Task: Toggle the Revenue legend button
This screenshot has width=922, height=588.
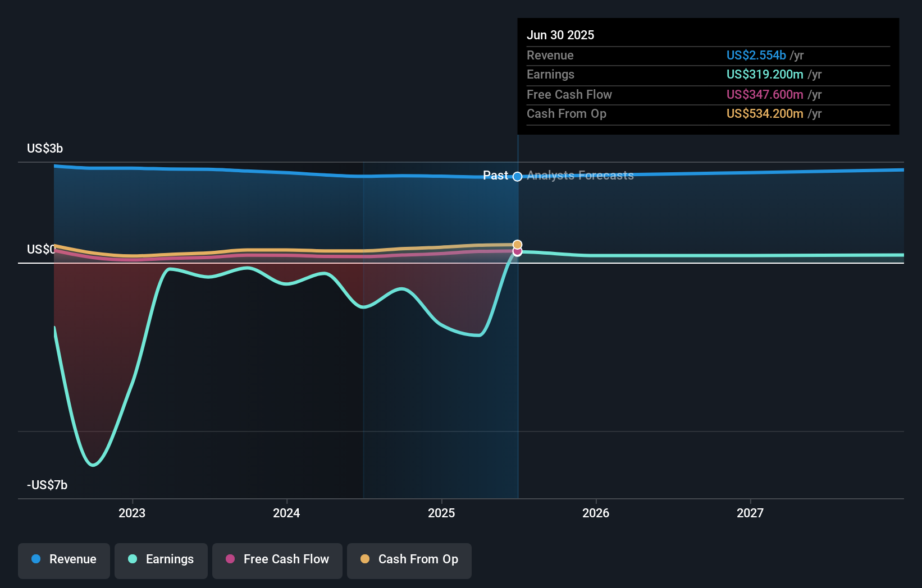Action: click(x=64, y=561)
